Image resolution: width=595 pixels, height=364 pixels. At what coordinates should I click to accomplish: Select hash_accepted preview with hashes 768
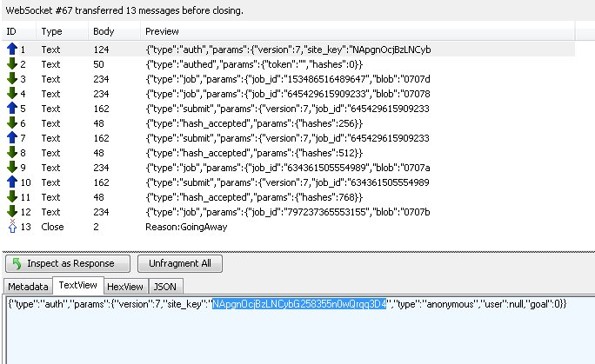point(254,197)
